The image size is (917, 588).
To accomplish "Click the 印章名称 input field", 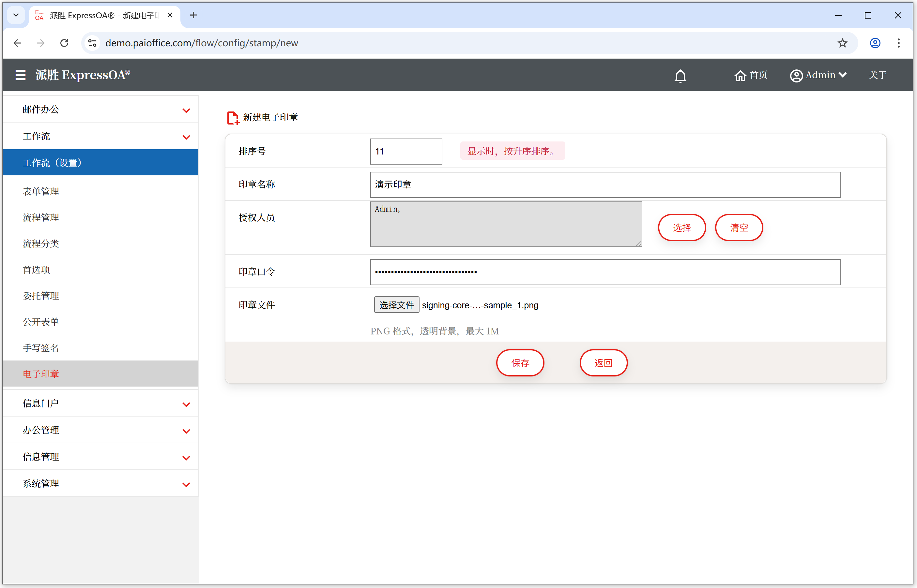I will click(x=605, y=185).
